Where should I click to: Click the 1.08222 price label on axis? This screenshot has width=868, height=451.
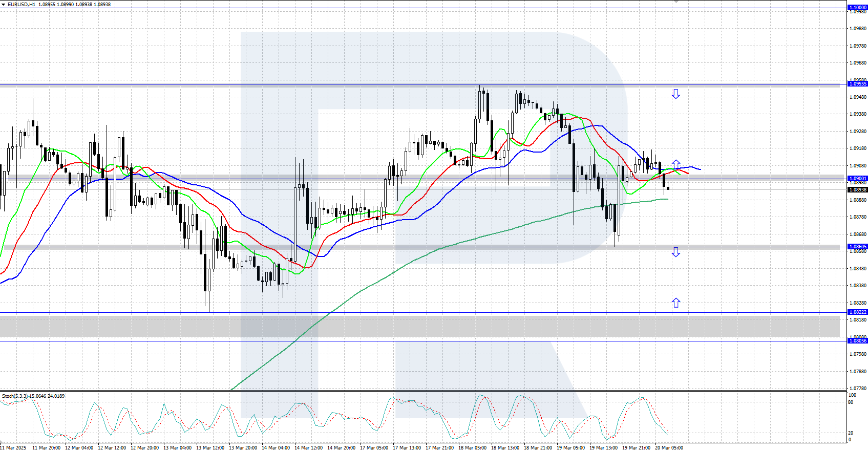coord(857,312)
